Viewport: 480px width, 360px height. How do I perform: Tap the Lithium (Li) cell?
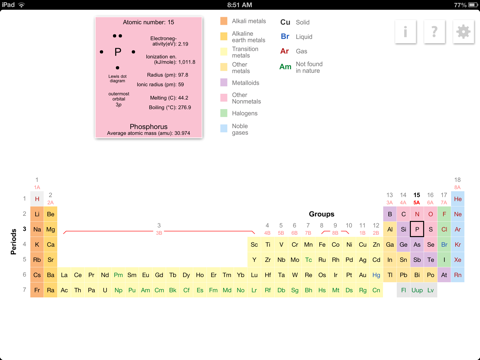click(37, 214)
